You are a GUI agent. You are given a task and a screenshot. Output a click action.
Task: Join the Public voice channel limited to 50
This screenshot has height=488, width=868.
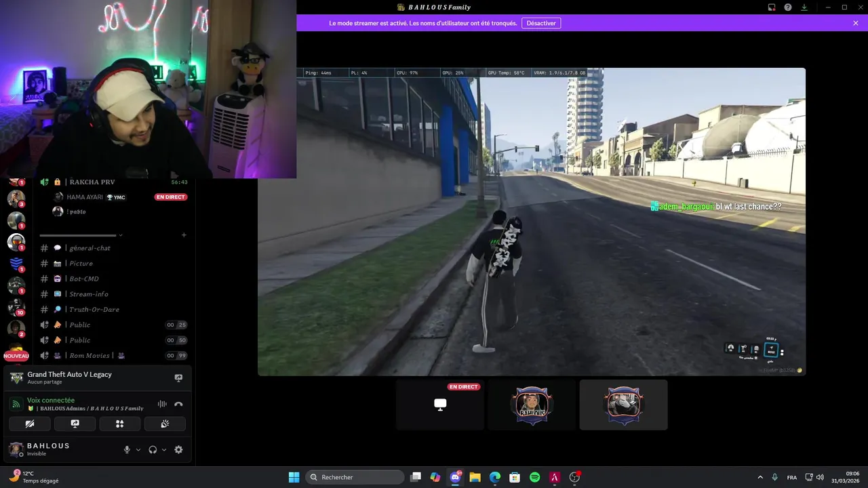tap(113, 340)
